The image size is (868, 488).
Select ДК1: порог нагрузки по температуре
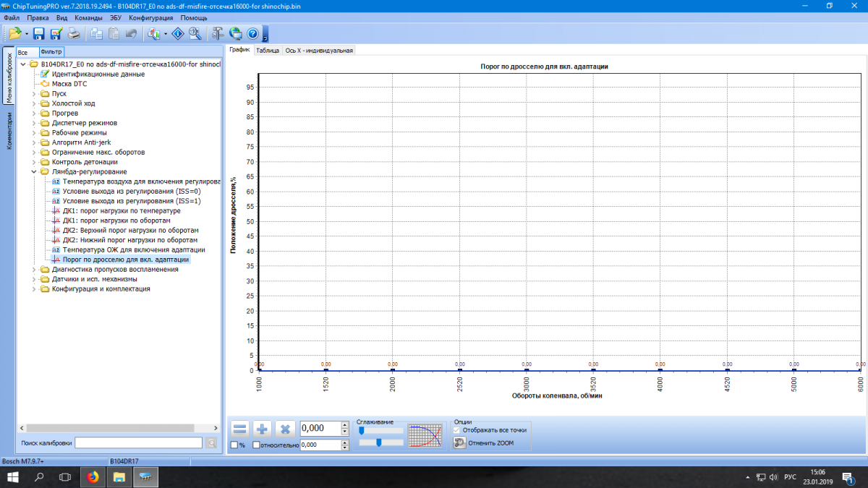click(x=122, y=211)
